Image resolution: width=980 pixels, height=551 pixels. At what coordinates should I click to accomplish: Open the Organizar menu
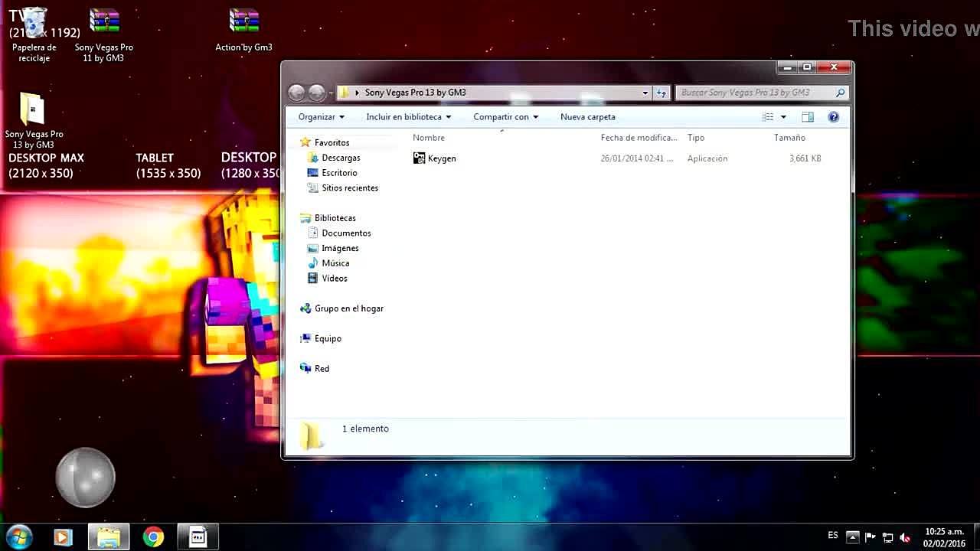pyautogui.click(x=321, y=117)
